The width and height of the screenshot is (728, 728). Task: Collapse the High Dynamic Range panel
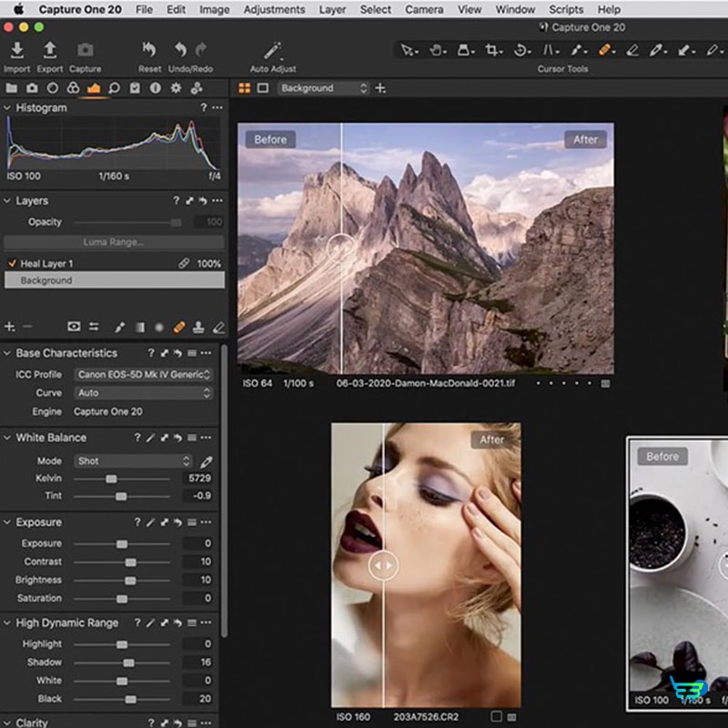tap(7, 622)
